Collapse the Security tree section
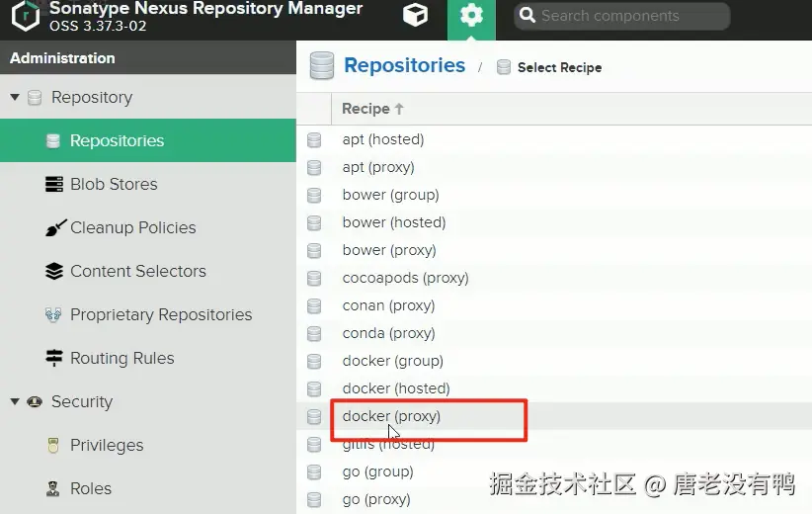Image resolution: width=812 pixels, height=514 pixels. (x=15, y=401)
